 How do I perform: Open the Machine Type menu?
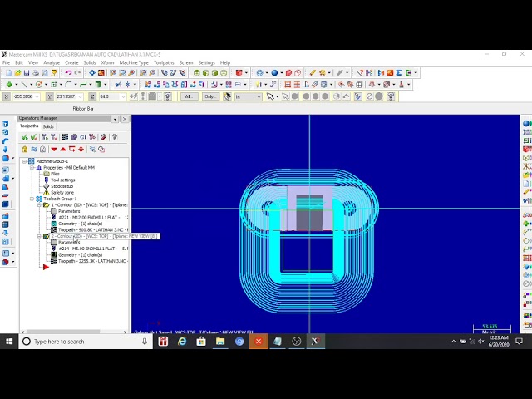tap(134, 63)
